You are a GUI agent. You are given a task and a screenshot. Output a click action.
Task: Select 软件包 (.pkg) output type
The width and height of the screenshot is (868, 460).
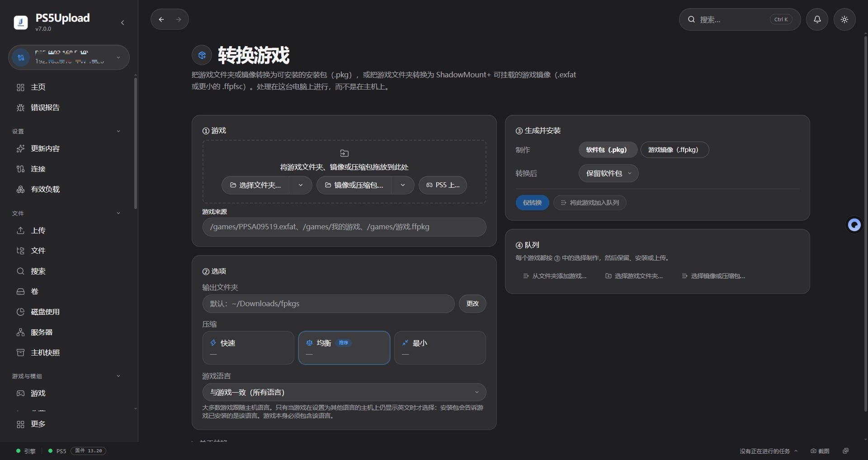click(x=608, y=150)
